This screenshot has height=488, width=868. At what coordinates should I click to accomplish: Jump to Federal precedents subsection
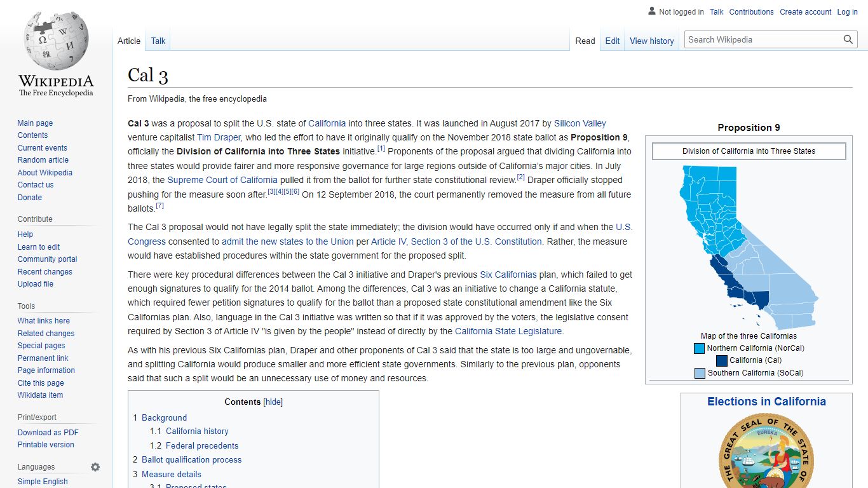(194, 445)
